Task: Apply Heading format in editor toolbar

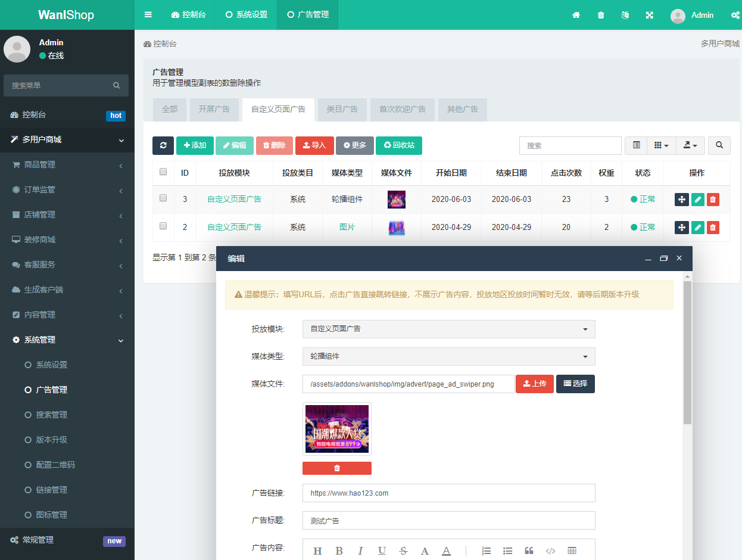Action: point(317,551)
